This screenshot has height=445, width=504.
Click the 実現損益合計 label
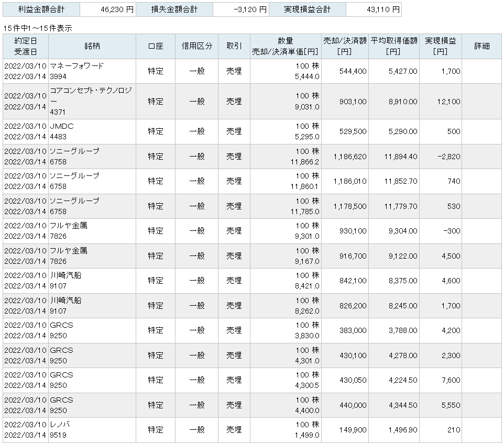308,9
